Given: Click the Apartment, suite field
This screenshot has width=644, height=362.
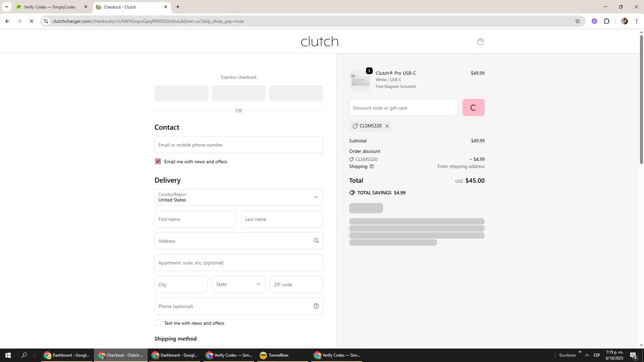Looking at the screenshot, I should (239, 262).
